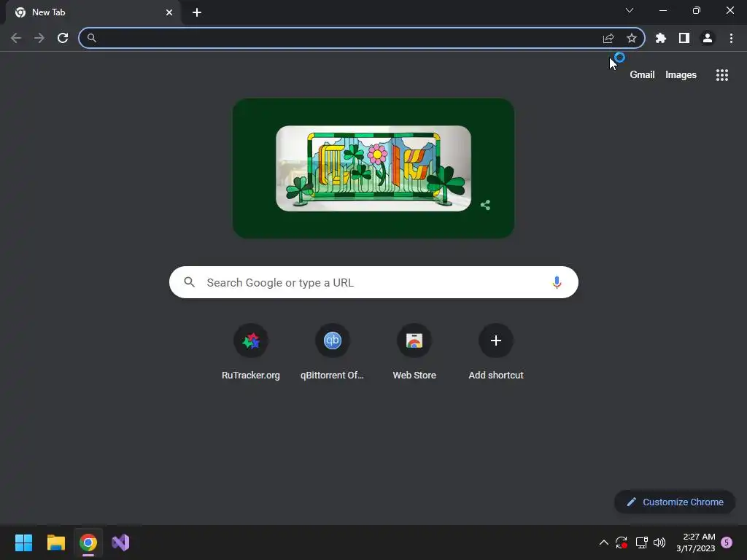Expand the tab search chevron
Screen dimensions: 747x560
(x=630, y=10)
